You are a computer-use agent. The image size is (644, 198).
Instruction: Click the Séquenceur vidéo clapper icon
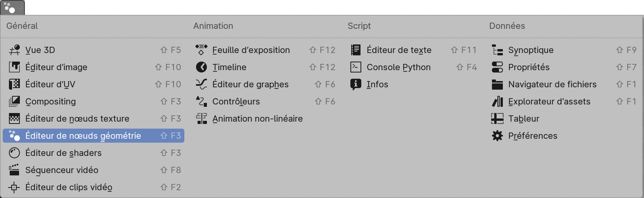(x=14, y=170)
